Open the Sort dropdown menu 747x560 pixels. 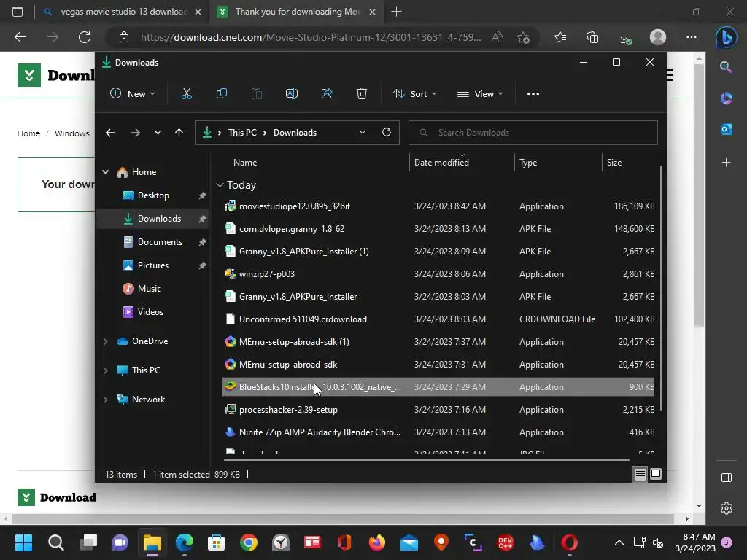414,94
